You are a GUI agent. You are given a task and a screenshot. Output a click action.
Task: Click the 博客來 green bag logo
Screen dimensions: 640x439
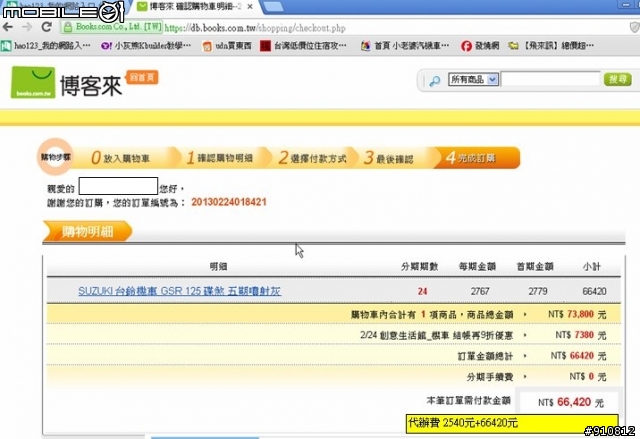tap(33, 82)
